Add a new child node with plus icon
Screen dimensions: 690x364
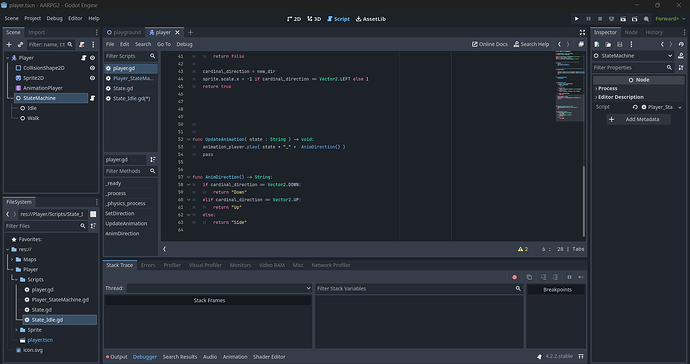[9, 44]
